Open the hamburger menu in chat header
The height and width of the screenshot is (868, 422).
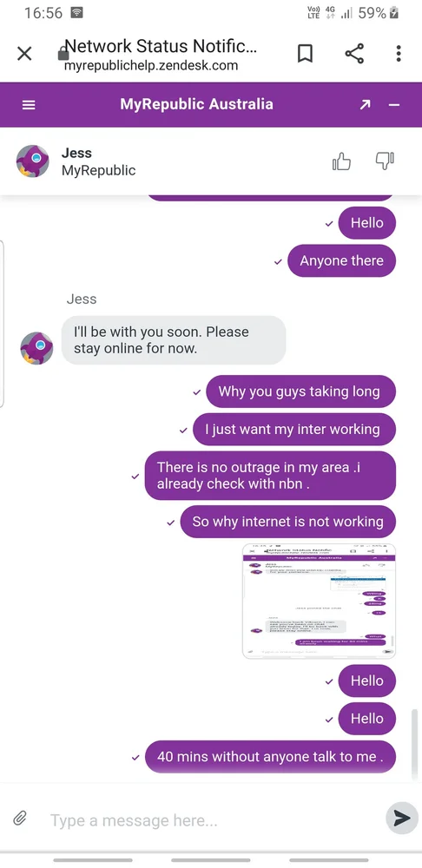(29, 105)
